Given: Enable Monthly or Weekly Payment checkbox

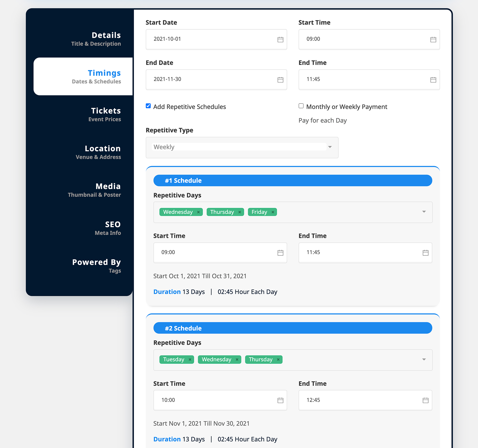Looking at the screenshot, I should click(301, 106).
